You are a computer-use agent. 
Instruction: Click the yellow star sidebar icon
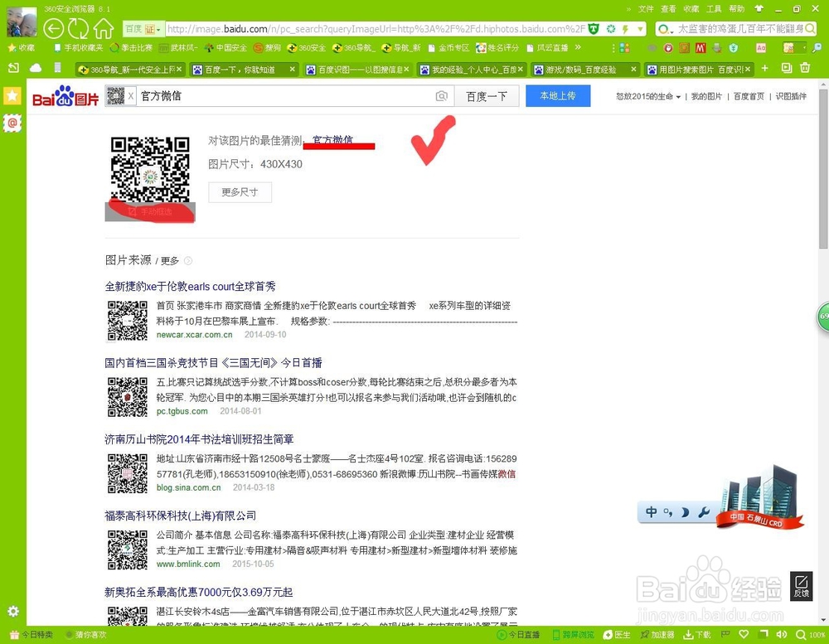(12, 95)
